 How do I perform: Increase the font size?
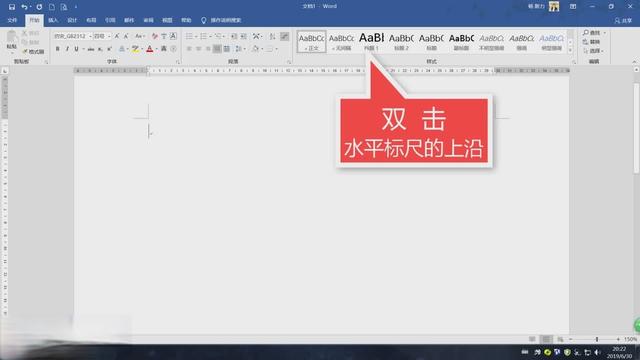click(x=117, y=36)
